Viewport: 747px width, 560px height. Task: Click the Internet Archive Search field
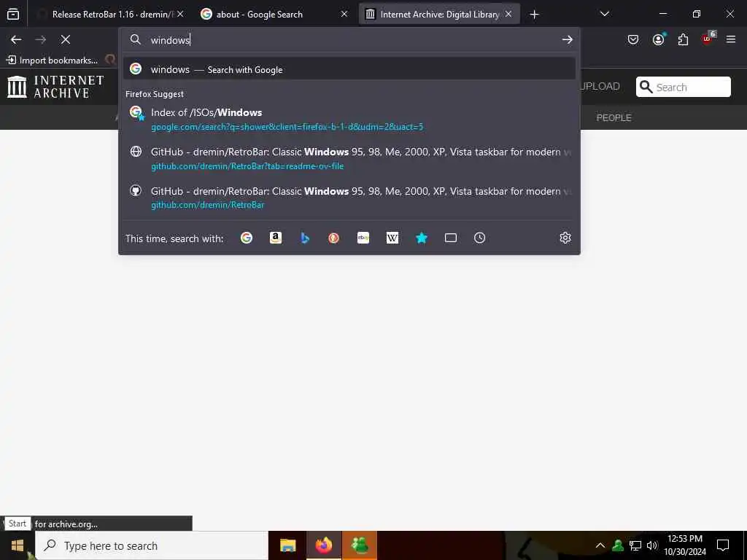click(x=683, y=87)
